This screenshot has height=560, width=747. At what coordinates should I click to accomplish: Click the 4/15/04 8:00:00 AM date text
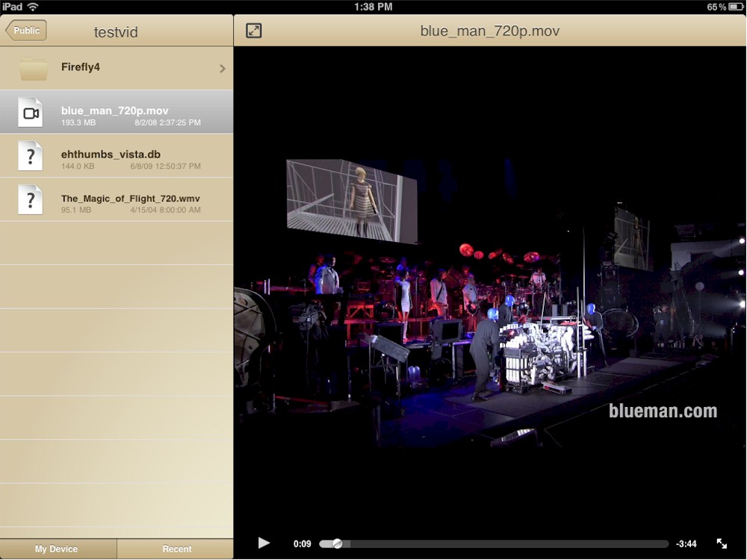click(x=165, y=210)
